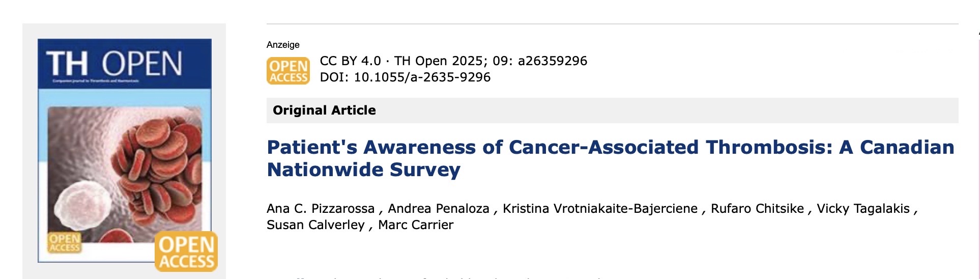The image size is (980, 279).
Task: Click the Original Article section bar
Action: coord(612,110)
